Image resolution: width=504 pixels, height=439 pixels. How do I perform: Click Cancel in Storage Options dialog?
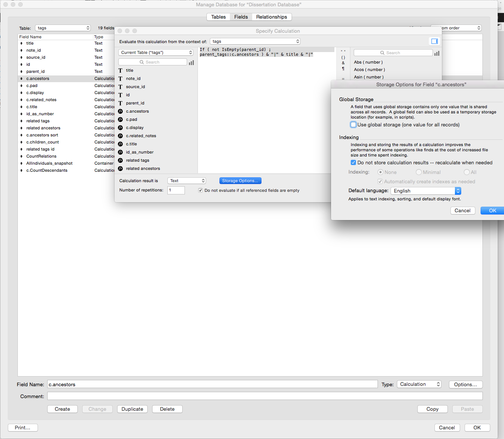point(462,210)
